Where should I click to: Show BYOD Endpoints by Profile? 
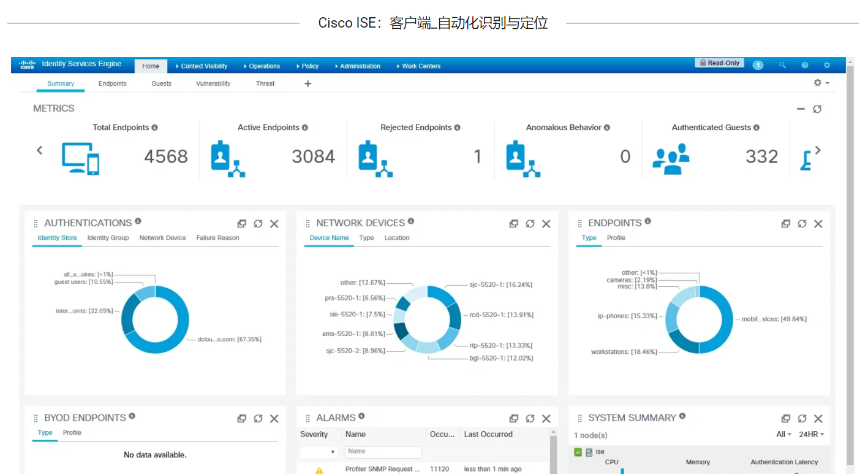[x=72, y=433]
